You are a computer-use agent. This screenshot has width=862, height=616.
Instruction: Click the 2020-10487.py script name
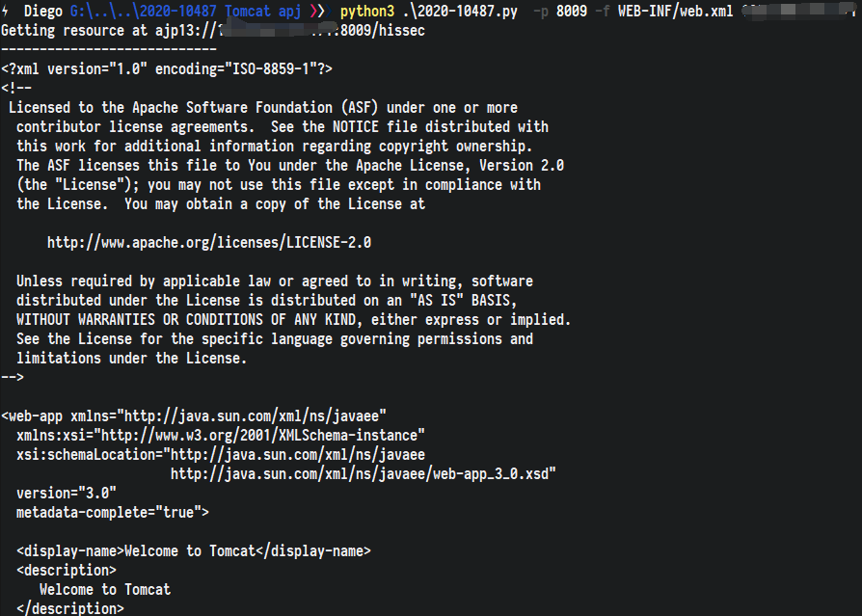click(x=460, y=12)
